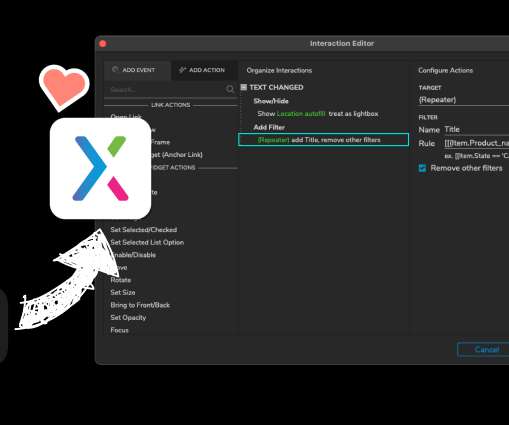Choose the Rotate action
This screenshot has height=425, width=509.
tap(121, 280)
